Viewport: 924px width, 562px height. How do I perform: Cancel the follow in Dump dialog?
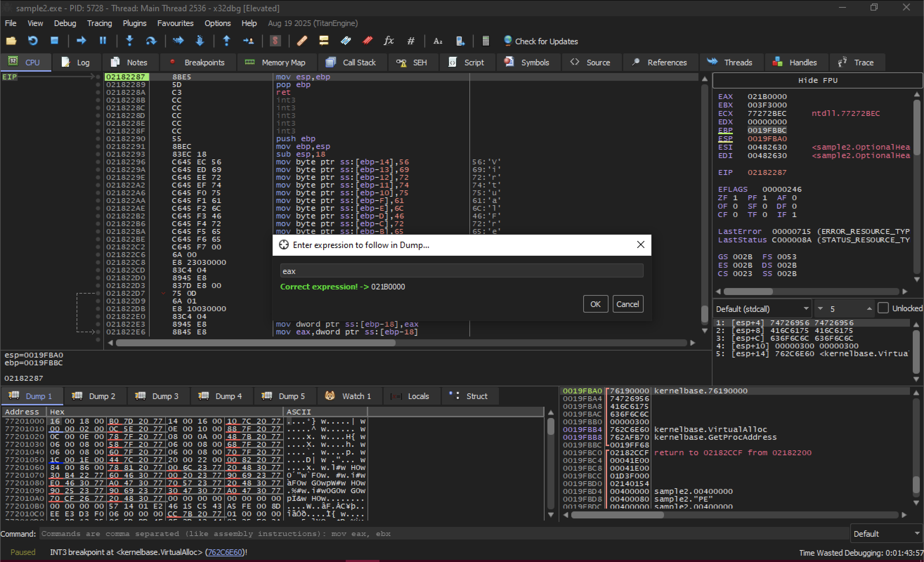tap(628, 304)
